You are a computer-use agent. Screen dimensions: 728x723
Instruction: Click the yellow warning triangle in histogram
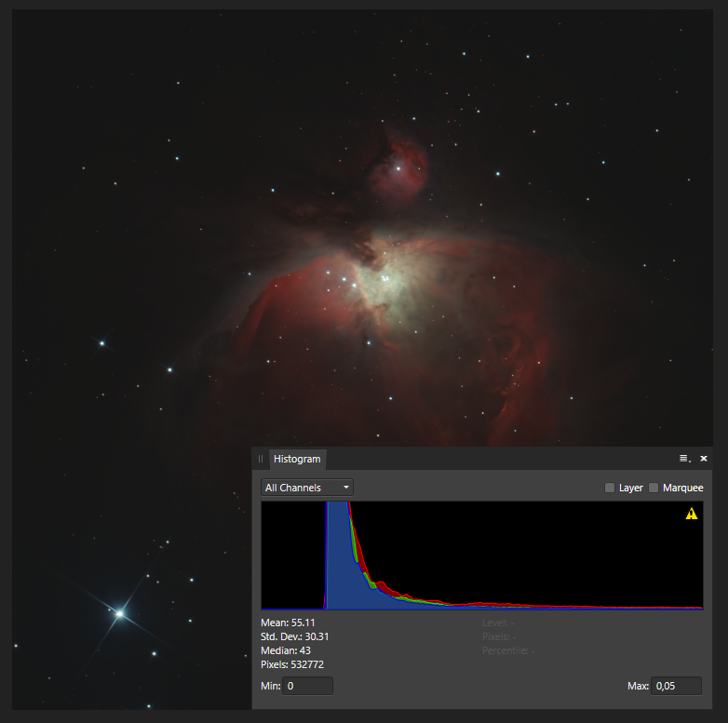[x=692, y=514]
